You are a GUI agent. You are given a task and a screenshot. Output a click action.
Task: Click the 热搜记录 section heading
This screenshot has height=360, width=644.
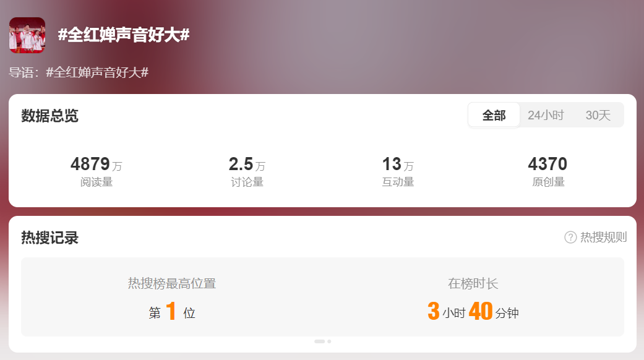tap(49, 238)
